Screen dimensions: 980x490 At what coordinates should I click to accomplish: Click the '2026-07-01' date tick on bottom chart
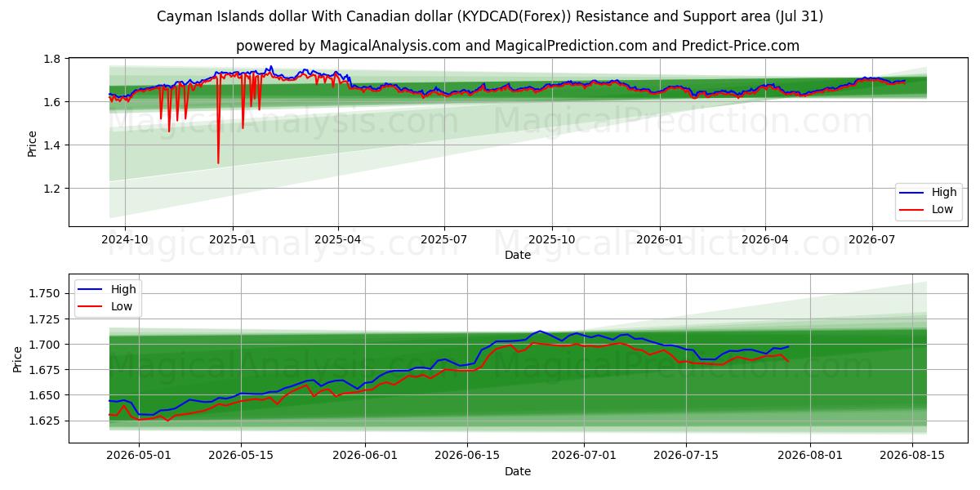584,456
